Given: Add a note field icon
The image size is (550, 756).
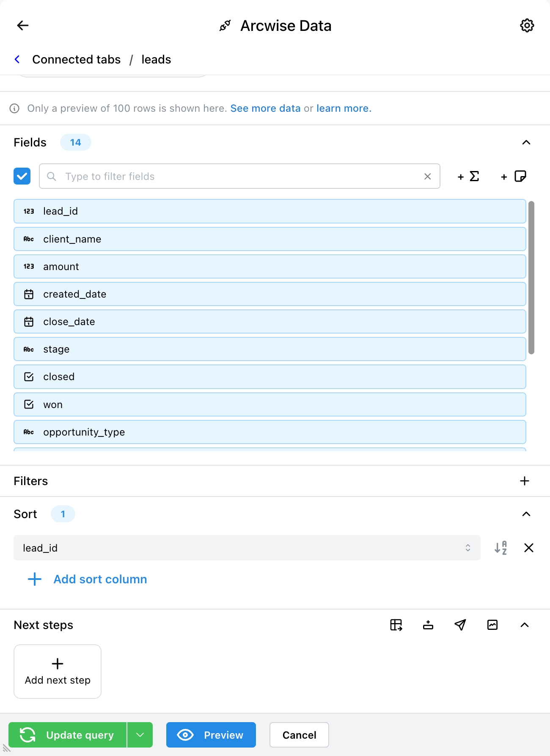Looking at the screenshot, I should [514, 177].
